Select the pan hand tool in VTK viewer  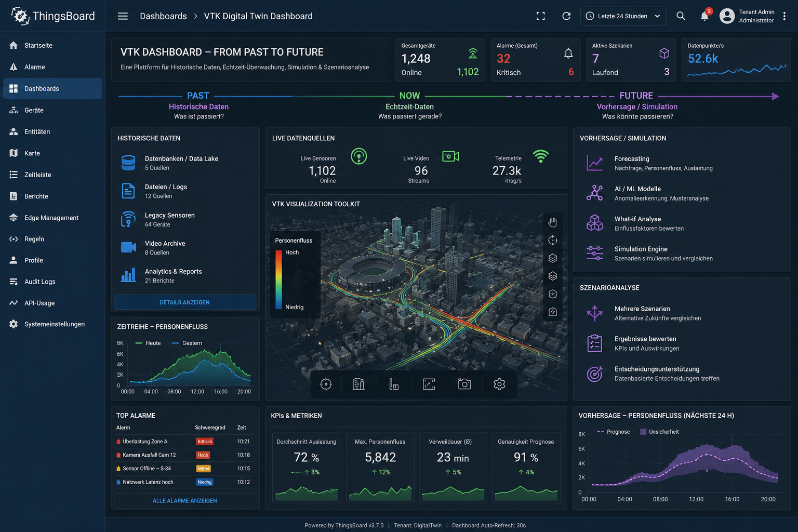pyautogui.click(x=552, y=222)
